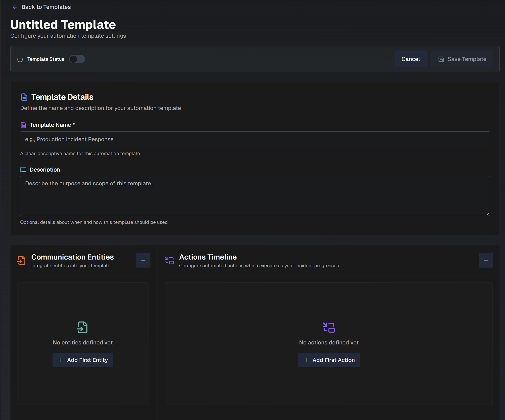This screenshot has height=420, width=505.
Task: Click Add First Entity
Action: (82, 360)
